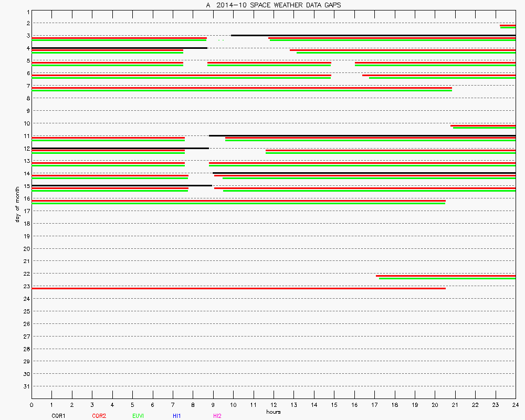Click the COR1 legend label
Viewport: 525px width, 420px height.
click(58, 416)
